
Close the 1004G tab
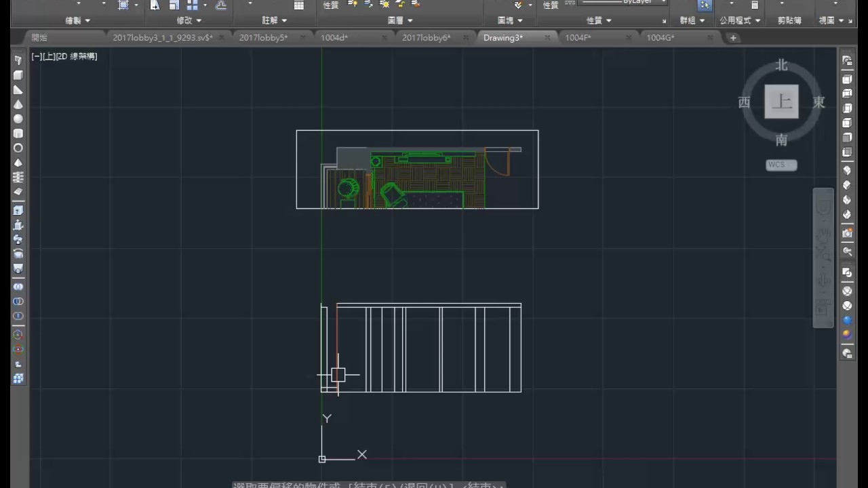click(x=709, y=38)
